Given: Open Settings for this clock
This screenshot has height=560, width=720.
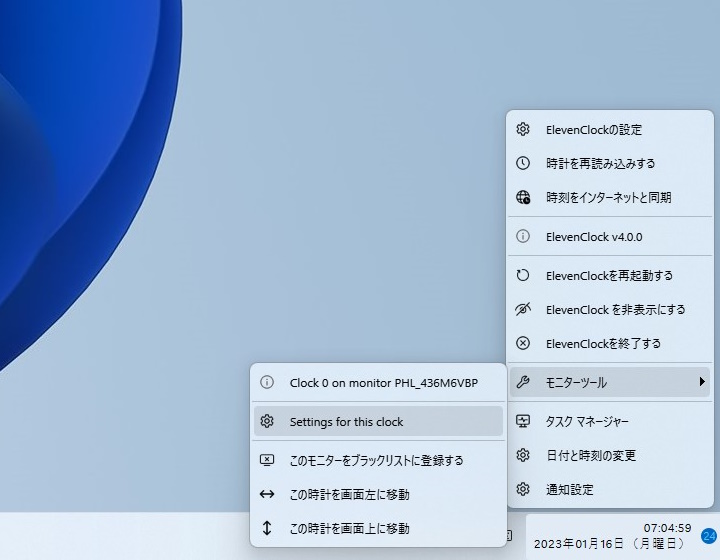Looking at the screenshot, I should [378, 421].
